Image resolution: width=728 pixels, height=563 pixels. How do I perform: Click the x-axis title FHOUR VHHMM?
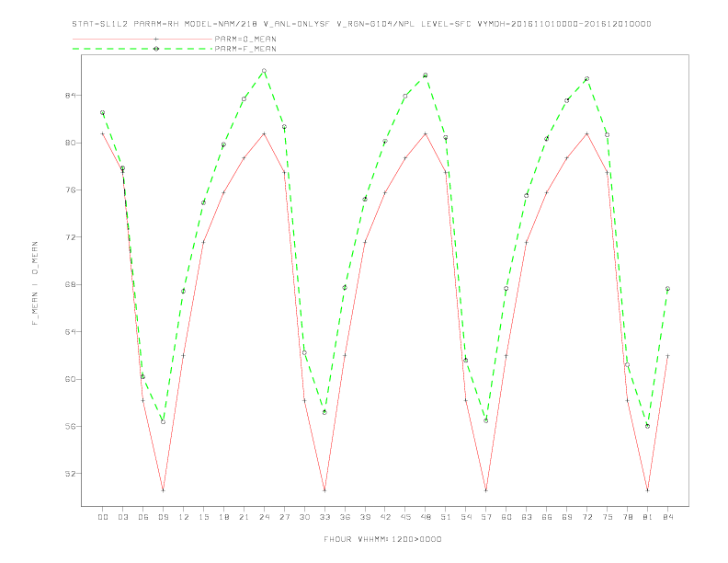coord(382,539)
